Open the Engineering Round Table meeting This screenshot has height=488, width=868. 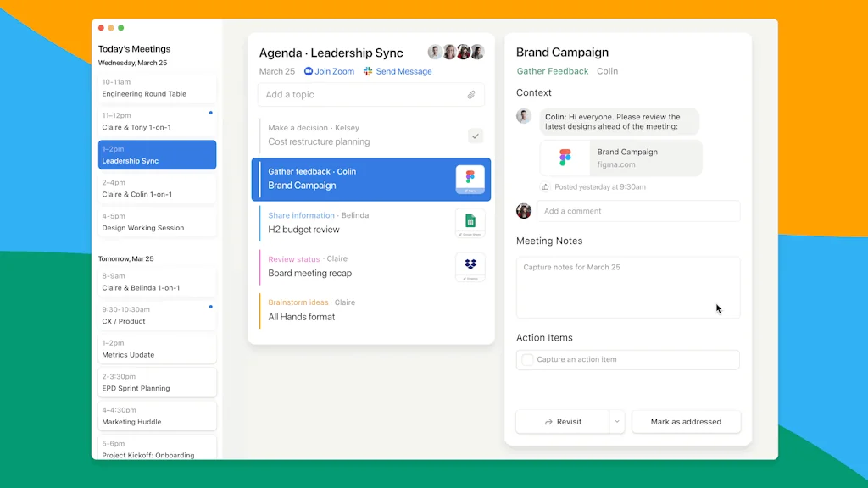(x=157, y=88)
